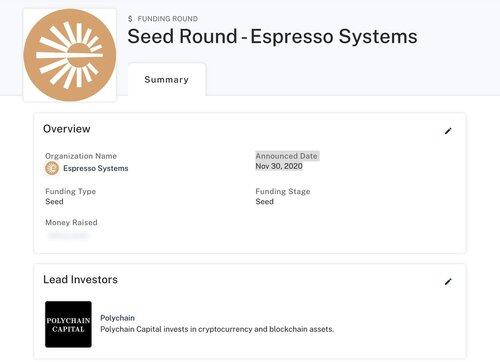Click the Nov 30, 2020 date value
This screenshot has height=362, width=500.
point(279,166)
